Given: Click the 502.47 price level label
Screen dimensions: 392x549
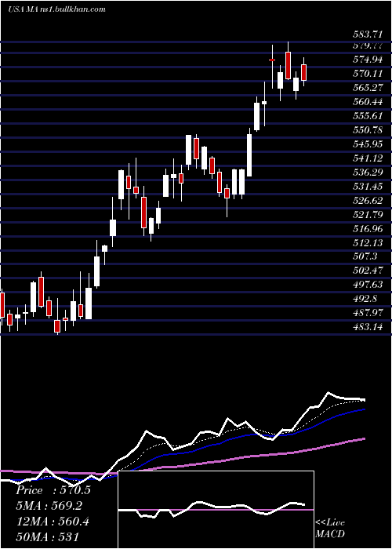Looking at the screenshot, I should point(368,271).
